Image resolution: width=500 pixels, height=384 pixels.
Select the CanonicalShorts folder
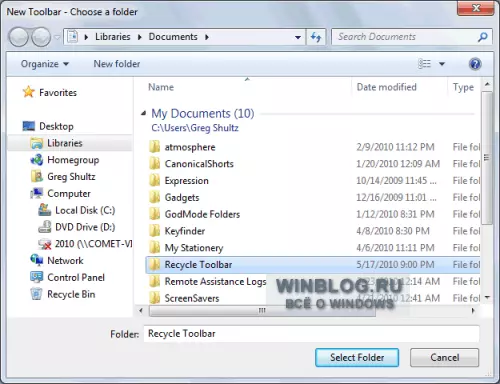(191, 164)
